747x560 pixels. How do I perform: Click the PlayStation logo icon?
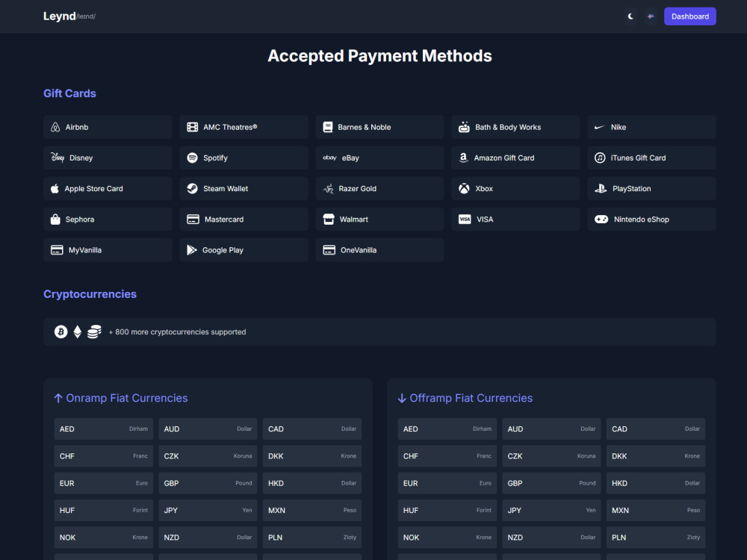tap(601, 189)
